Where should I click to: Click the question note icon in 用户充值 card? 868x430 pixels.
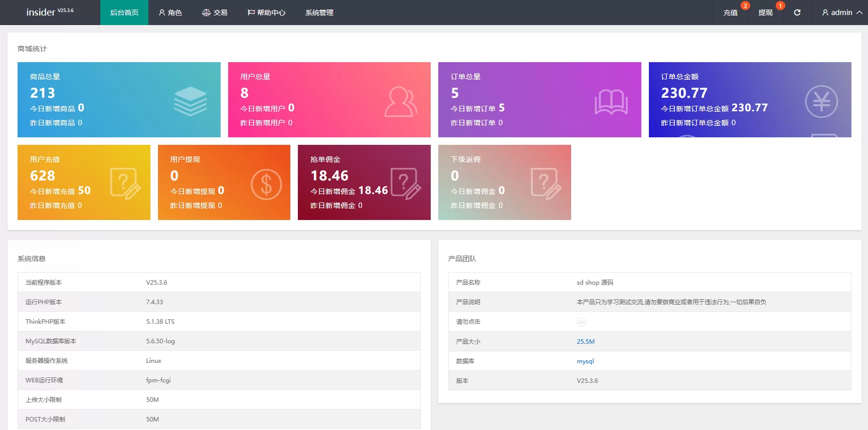coord(125,183)
